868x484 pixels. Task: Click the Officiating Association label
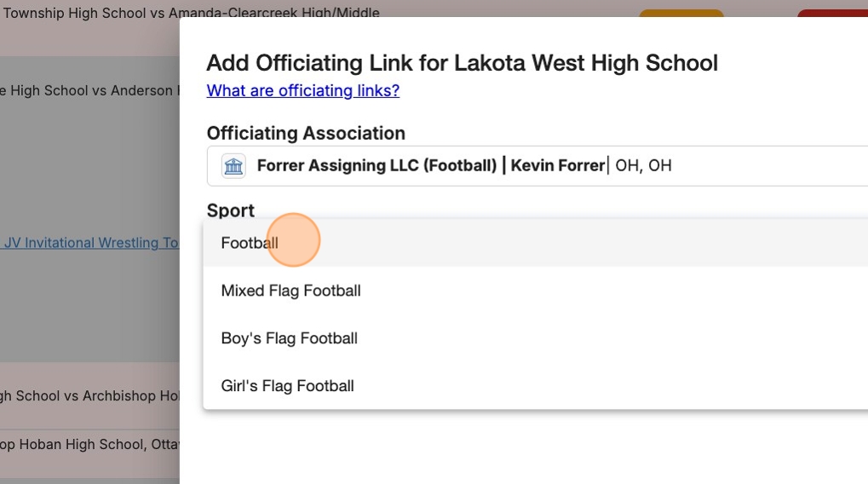306,133
